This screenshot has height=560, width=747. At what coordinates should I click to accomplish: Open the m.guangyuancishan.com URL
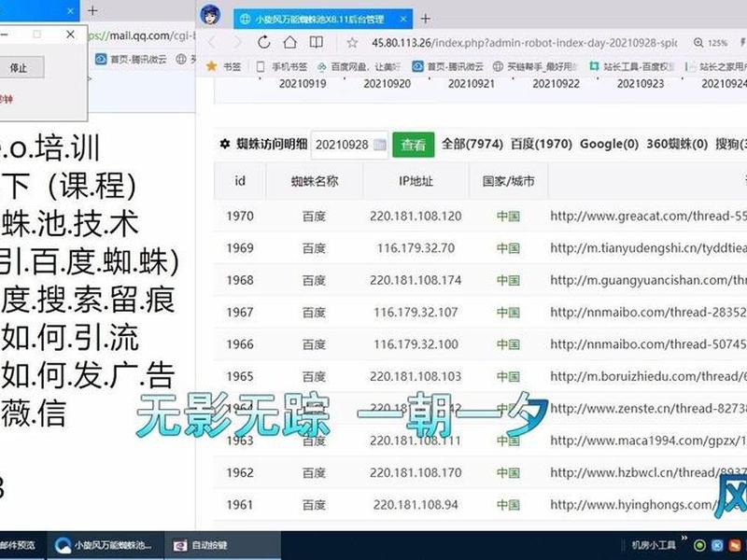tap(648, 280)
